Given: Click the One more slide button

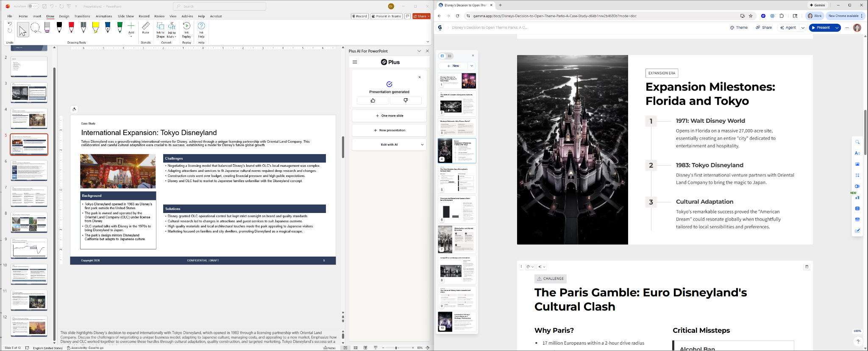Looking at the screenshot, I should 389,116.
